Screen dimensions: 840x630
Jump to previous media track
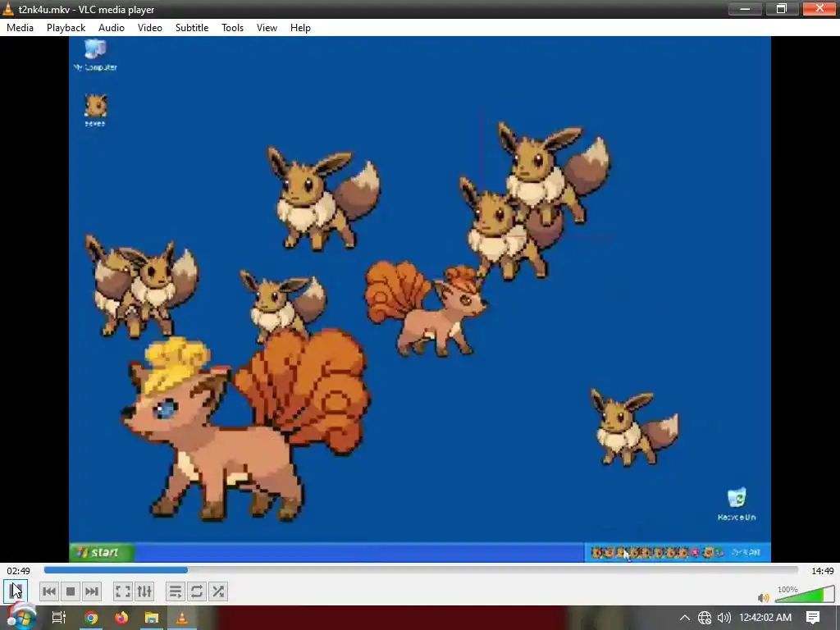pos(48,591)
